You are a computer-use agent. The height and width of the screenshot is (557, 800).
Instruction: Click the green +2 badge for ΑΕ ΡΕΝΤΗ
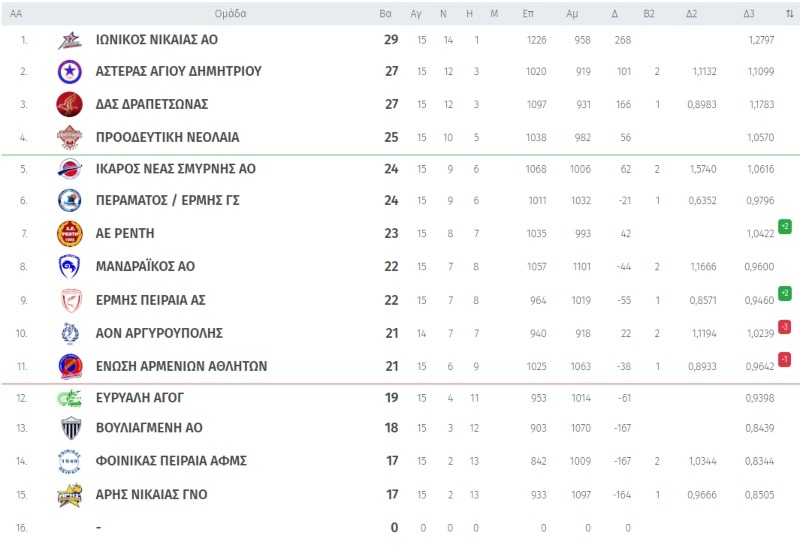[x=785, y=226]
